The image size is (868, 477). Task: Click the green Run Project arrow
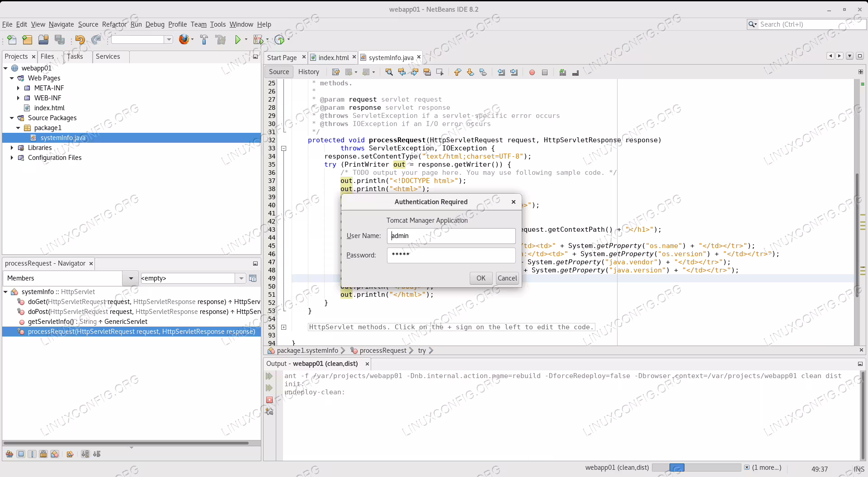pyautogui.click(x=238, y=40)
